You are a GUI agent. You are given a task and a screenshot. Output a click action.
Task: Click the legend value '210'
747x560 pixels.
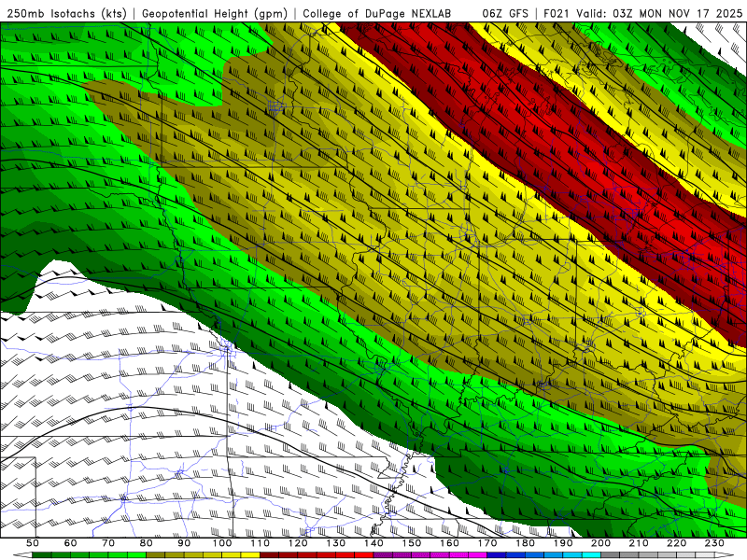tap(640, 543)
